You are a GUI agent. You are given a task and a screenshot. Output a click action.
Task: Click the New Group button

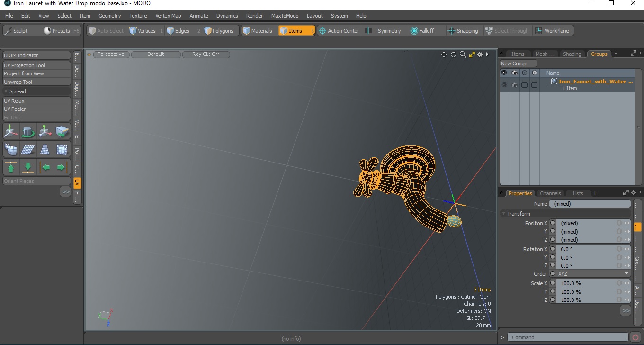tap(519, 64)
